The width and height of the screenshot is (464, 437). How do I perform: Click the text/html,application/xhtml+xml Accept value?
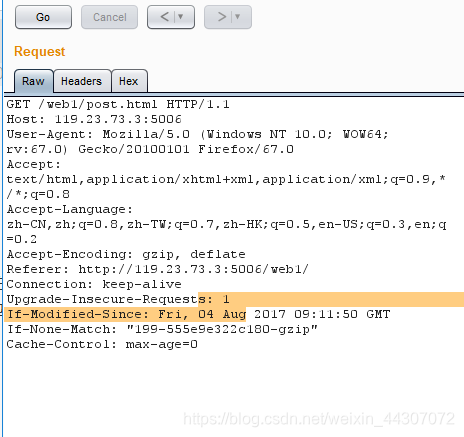click(x=226, y=179)
